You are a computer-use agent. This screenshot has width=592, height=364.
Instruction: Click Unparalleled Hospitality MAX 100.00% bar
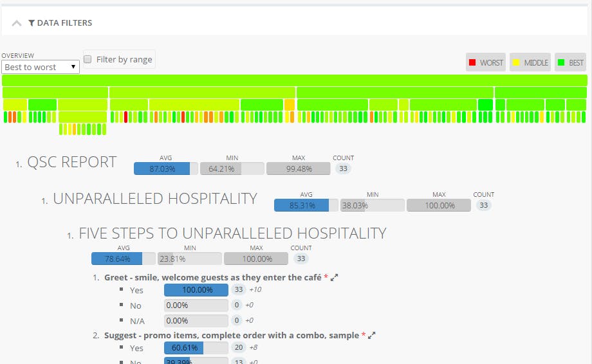(x=439, y=205)
